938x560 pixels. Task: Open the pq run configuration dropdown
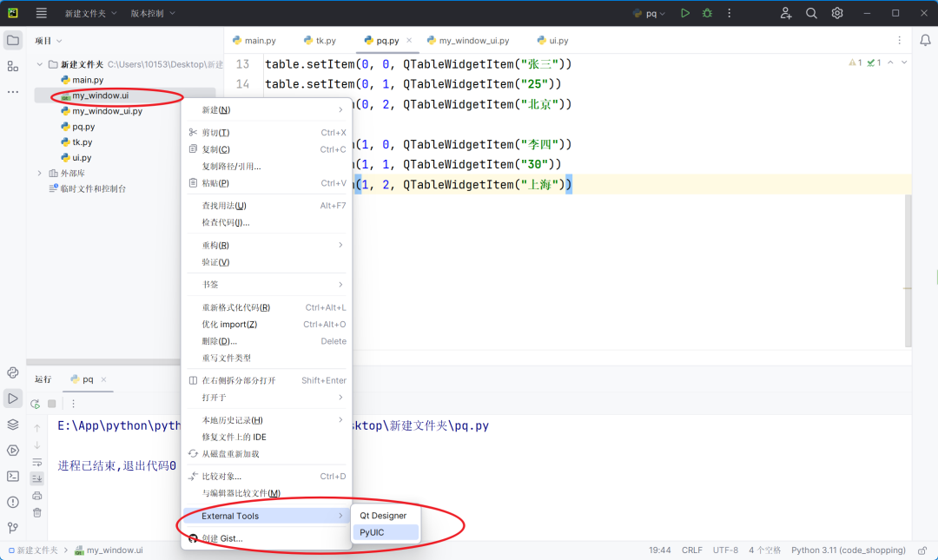[x=649, y=13]
